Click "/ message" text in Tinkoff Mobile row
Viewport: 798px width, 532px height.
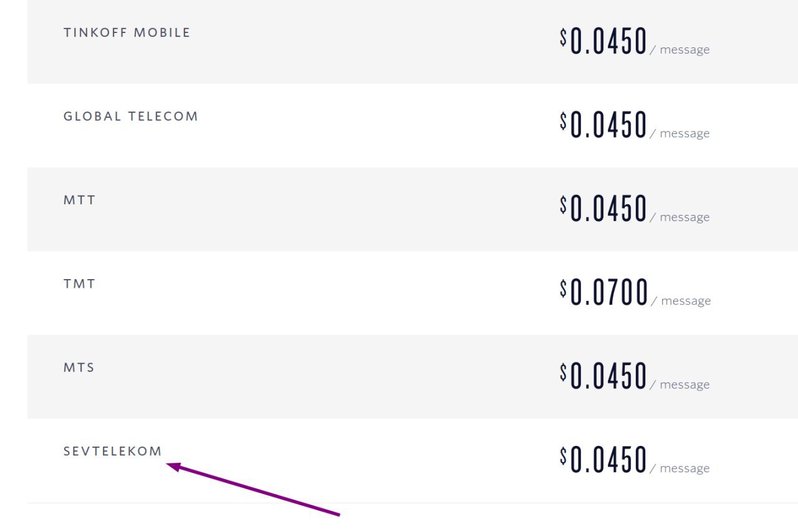pyautogui.click(x=680, y=50)
